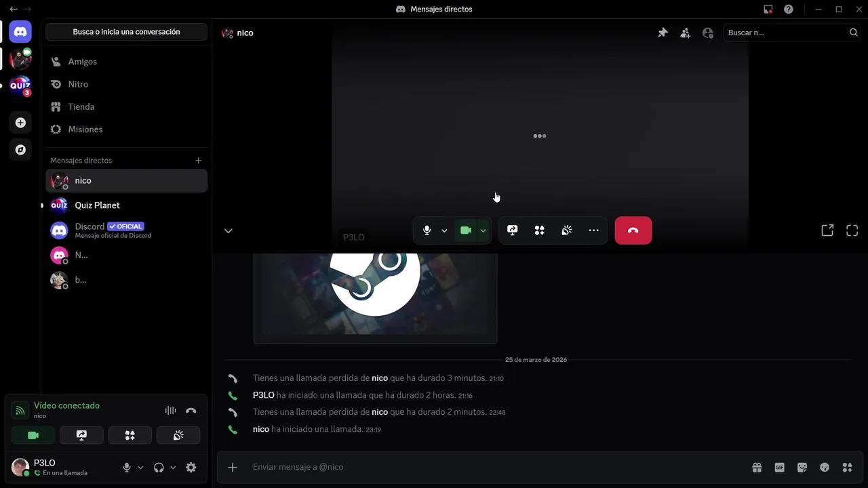Click Vídeo conectado status text
The width and height of the screenshot is (868, 488).
pyautogui.click(x=66, y=405)
